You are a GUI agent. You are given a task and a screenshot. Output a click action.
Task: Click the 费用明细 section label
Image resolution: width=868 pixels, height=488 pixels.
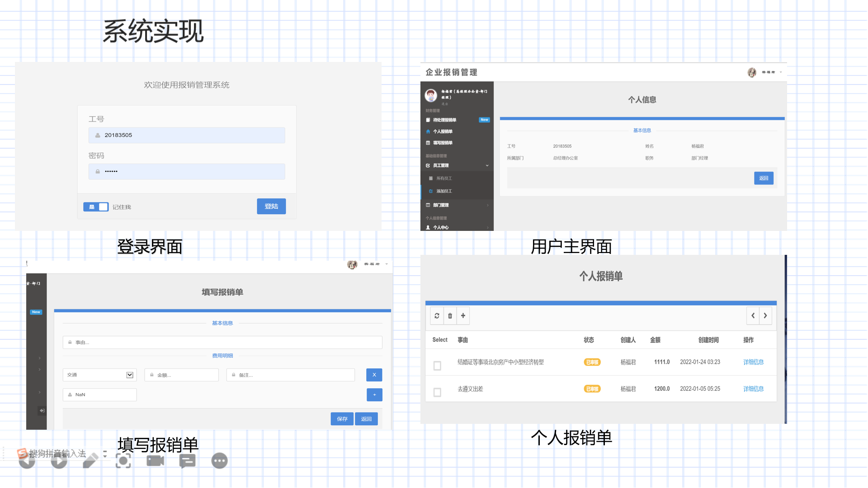[222, 356]
